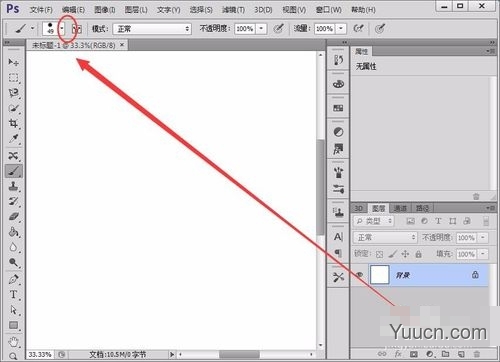This screenshot has height=362, width=500.
Task: Open the 编辑(E) menu
Action: point(73,10)
